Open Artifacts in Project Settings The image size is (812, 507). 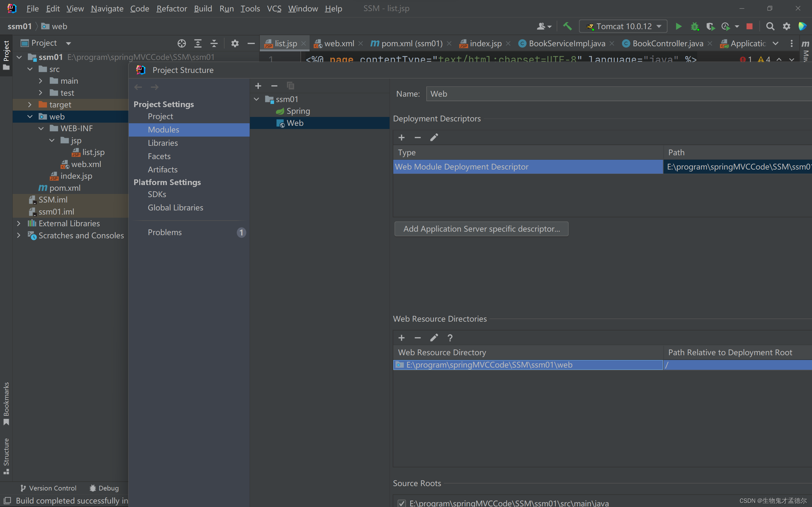tap(163, 169)
